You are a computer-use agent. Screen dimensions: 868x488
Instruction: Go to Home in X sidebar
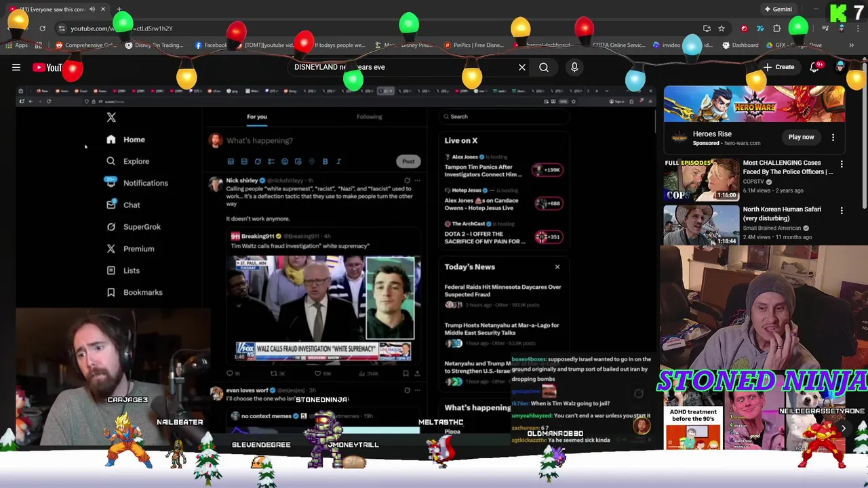click(x=125, y=140)
